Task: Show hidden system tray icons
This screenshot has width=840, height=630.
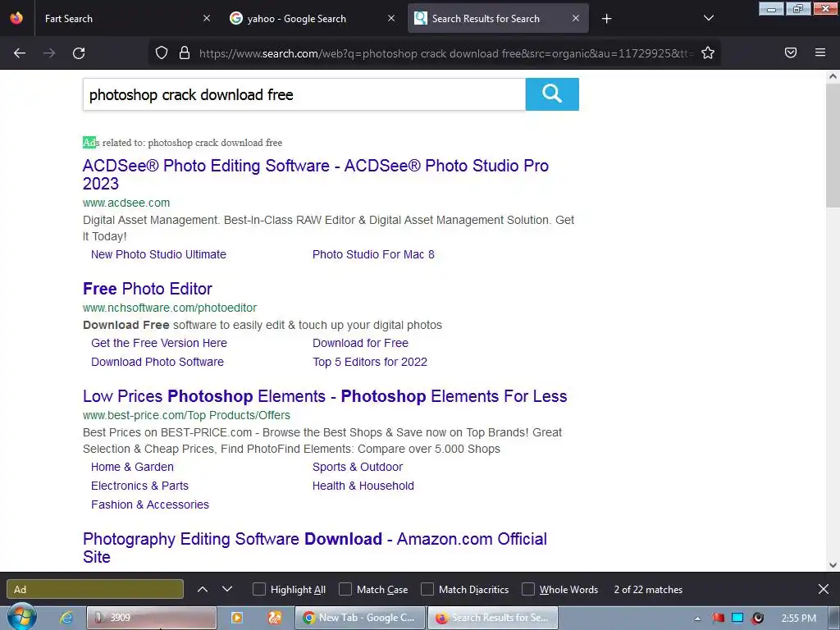Action: click(x=697, y=619)
